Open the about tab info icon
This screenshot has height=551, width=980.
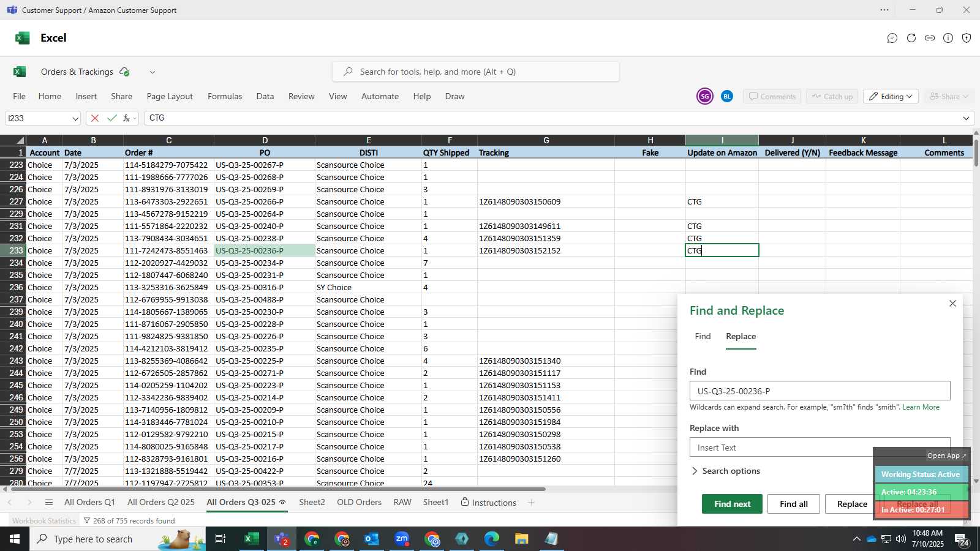948,38
